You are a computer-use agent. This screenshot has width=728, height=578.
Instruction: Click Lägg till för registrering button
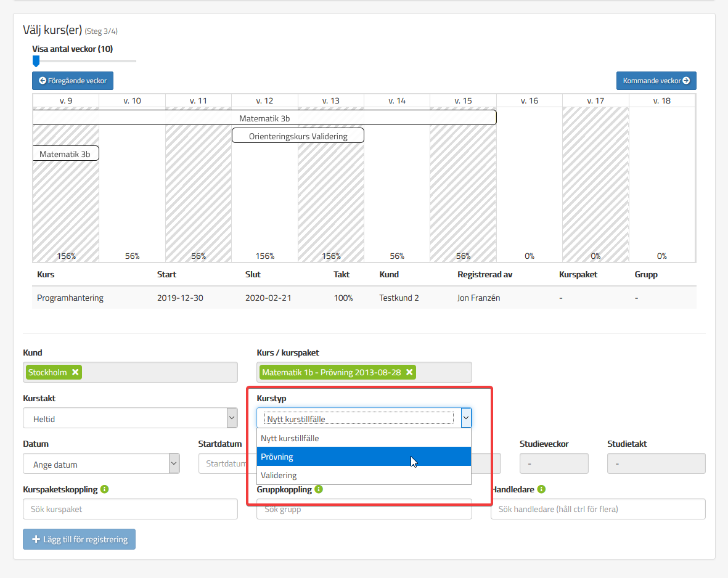(x=79, y=539)
